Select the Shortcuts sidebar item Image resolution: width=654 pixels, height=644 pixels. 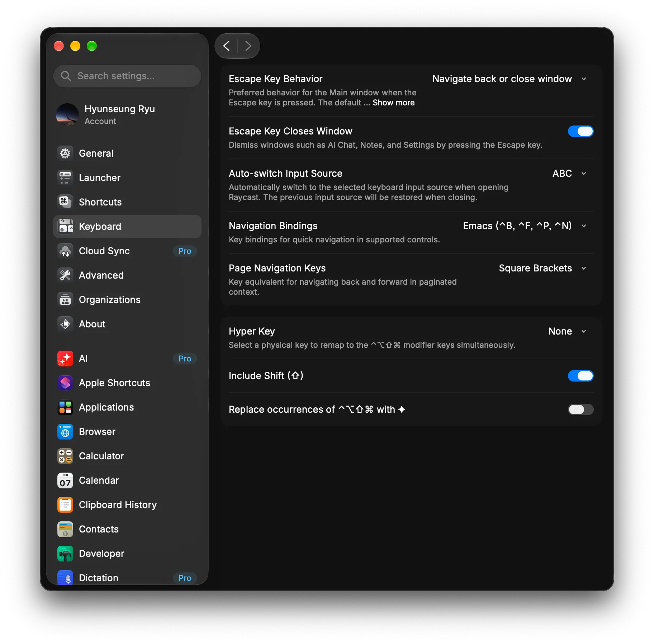[127, 202]
